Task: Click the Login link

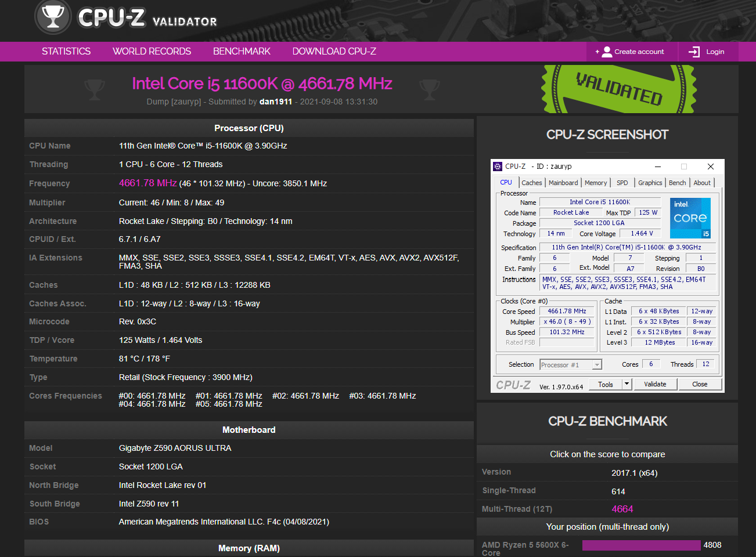Action: pyautogui.click(x=715, y=52)
